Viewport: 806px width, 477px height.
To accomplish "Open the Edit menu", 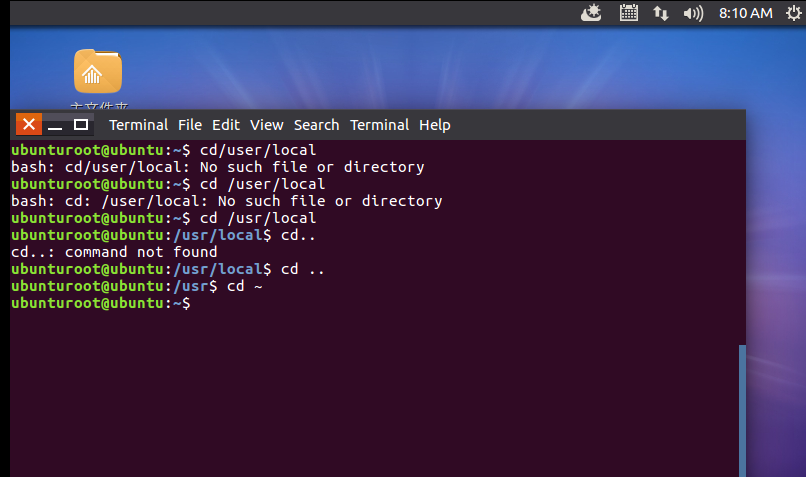I will coord(226,125).
